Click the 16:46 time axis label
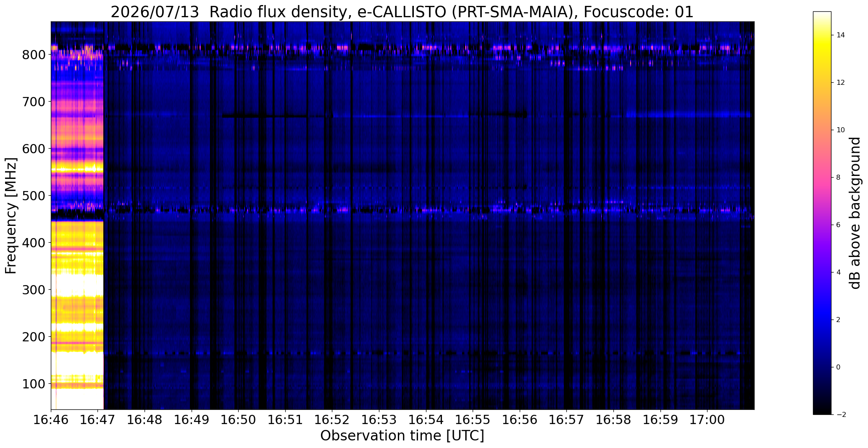Image resolution: width=868 pixels, height=448 pixels. [51, 420]
